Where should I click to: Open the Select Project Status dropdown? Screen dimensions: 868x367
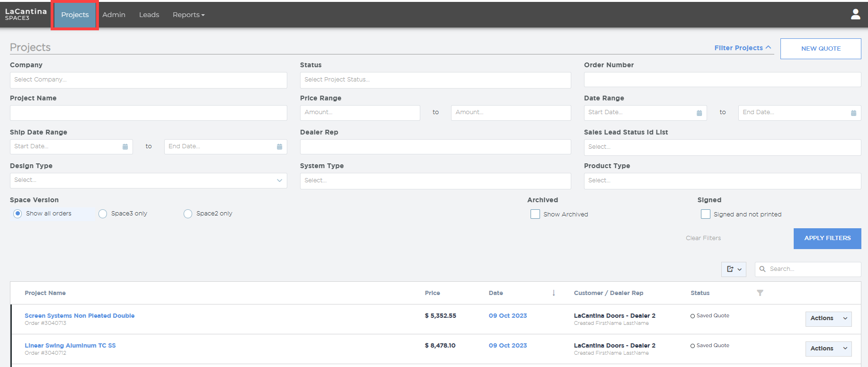click(435, 80)
